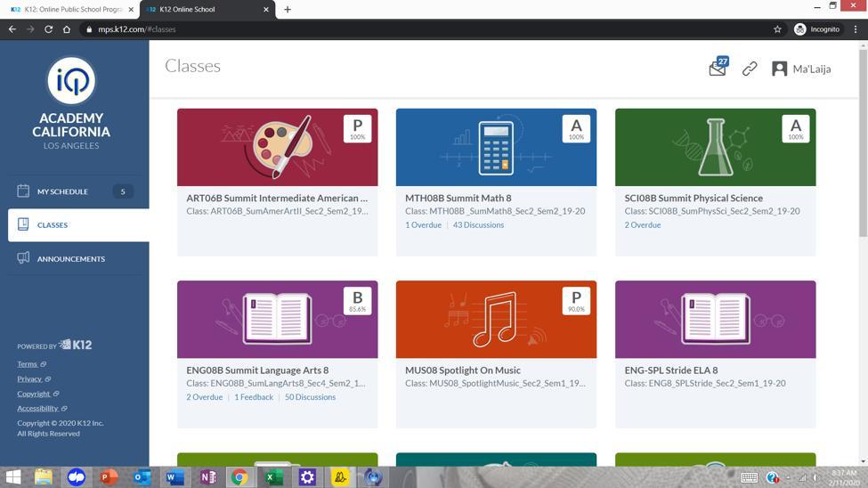Click the MUS08 Spotlight On Music title
This screenshot has height=488, width=868.
pyautogui.click(x=463, y=370)
